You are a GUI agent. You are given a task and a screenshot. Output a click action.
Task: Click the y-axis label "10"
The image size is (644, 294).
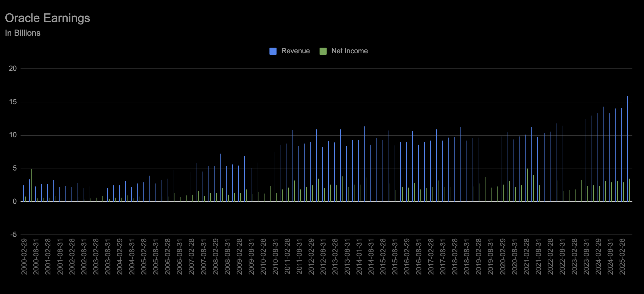pyautogui.click(x=13, y=135)
